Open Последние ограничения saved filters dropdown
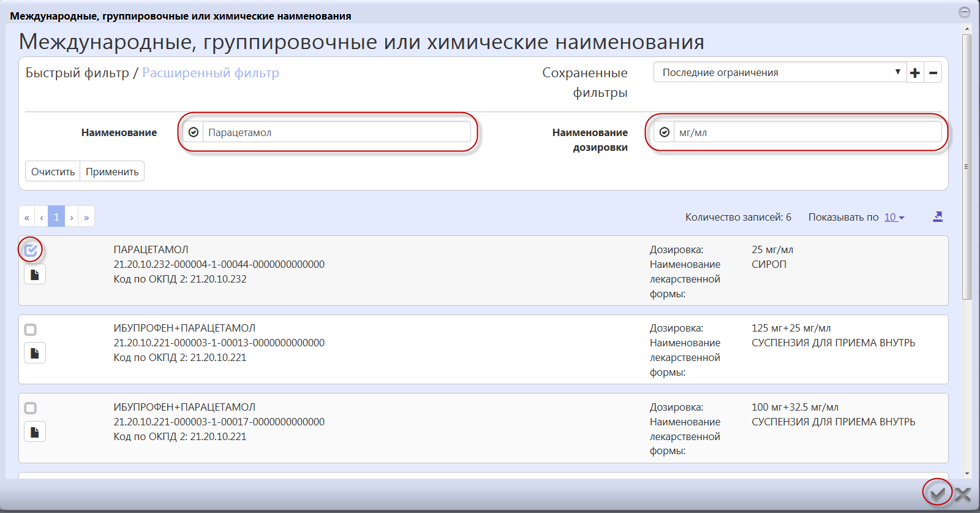This screenshot has height=513, width=980. (x=780, y=72)
